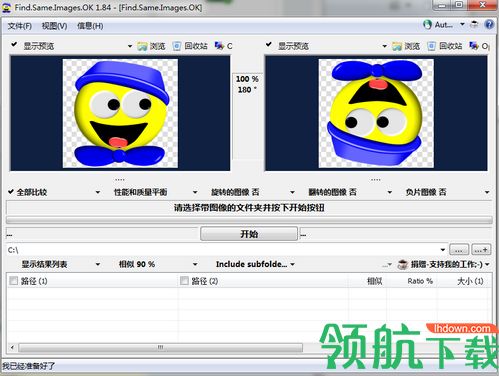
Task: Click the instruction text 请选择带图像的文件夹并按下开始按钮
Action: click(249, 208)
